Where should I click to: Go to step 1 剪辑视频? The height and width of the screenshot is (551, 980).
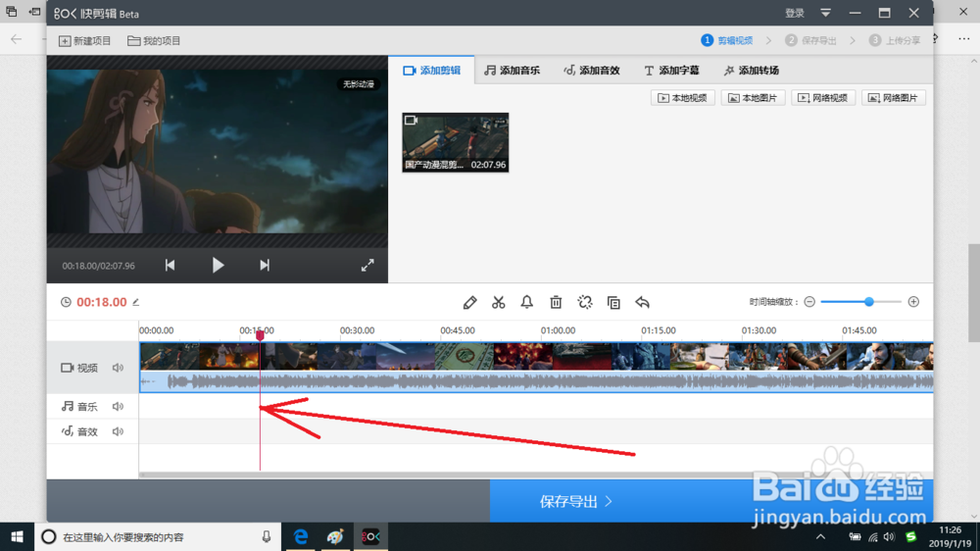[x=727, y=40]
